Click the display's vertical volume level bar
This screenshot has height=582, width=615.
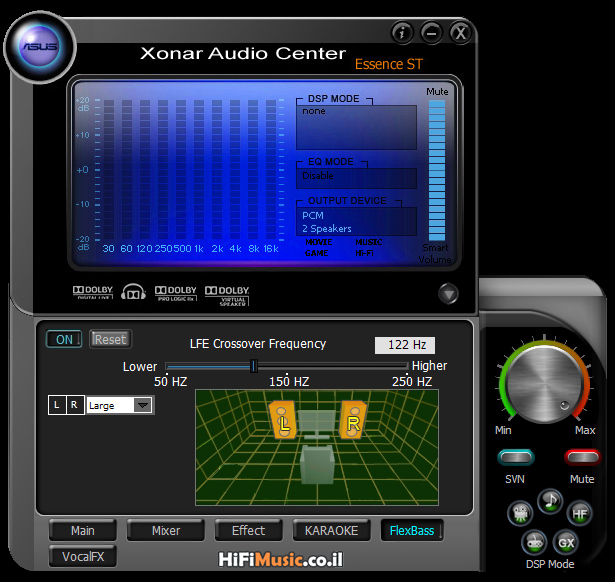pyautogui.click(x=437, y=170)
